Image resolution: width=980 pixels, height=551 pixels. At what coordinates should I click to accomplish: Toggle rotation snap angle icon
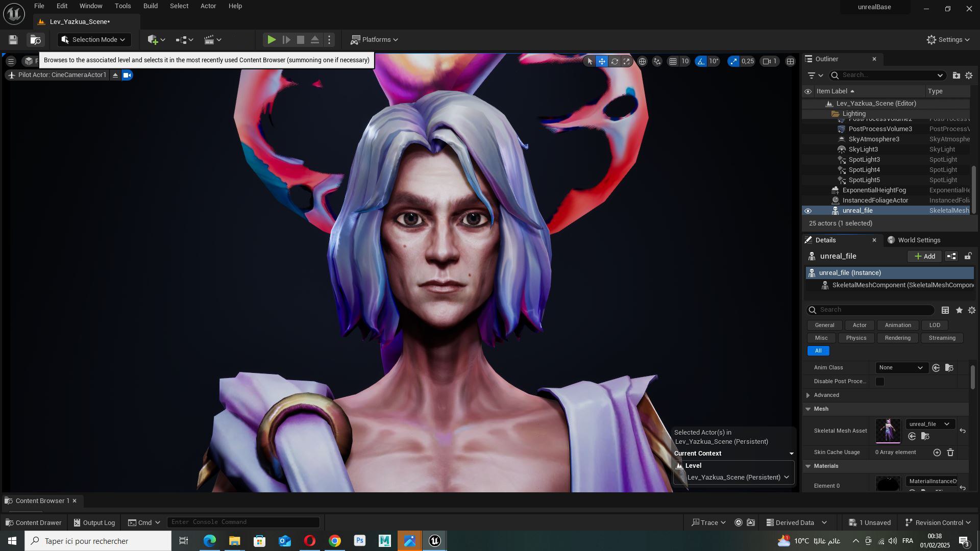coord(701,62)
